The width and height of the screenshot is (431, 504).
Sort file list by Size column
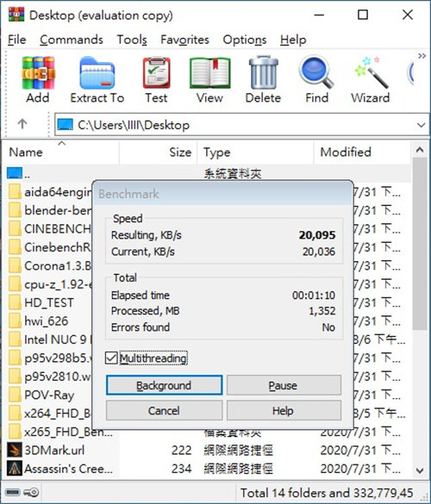pos(158,152)
